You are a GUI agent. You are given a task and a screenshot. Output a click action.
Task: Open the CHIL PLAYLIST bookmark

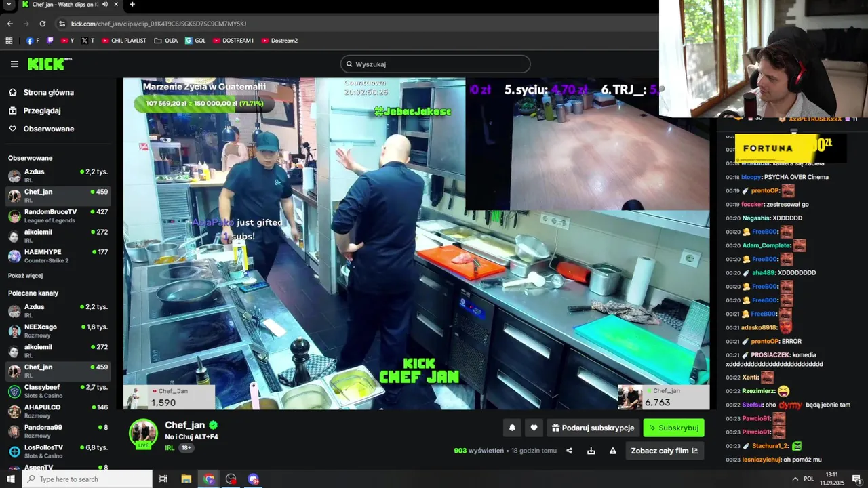coord(124,41)
